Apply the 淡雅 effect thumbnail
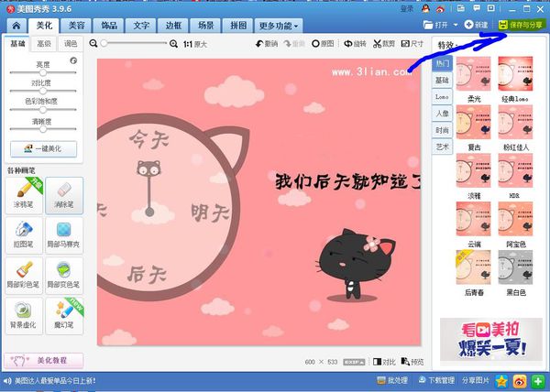This screenshot has height=392, width=550. click(474, 170)
